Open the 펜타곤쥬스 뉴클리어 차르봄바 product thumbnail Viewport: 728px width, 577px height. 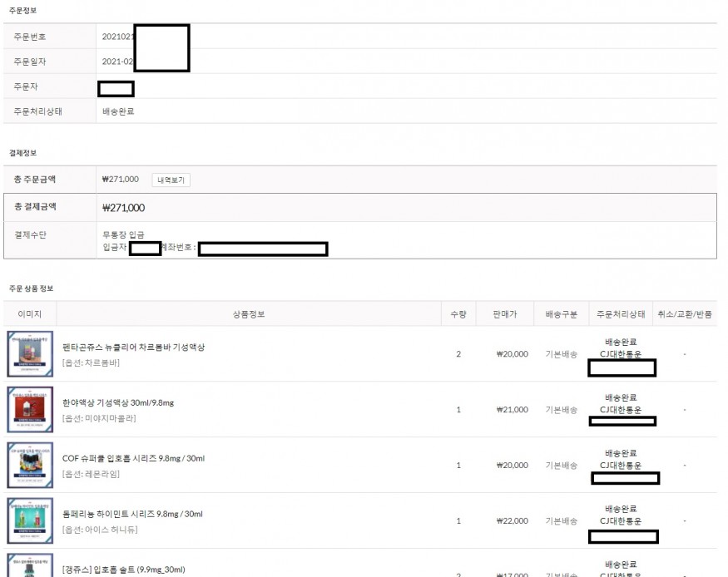[x=30, y=354]
